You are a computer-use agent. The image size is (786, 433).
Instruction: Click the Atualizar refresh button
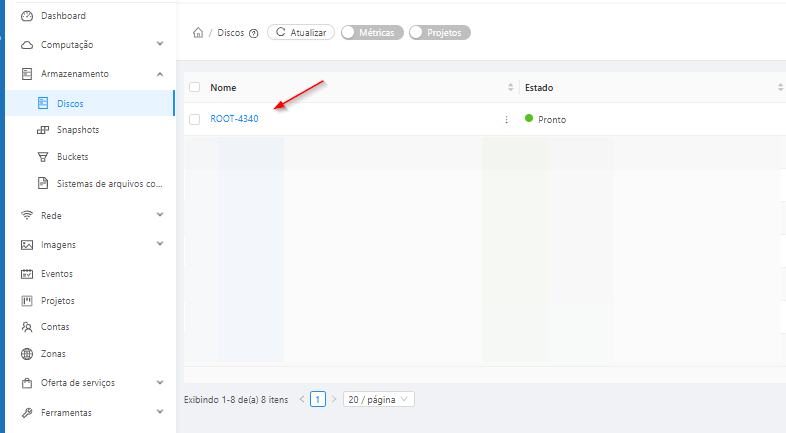pos(300,33)
